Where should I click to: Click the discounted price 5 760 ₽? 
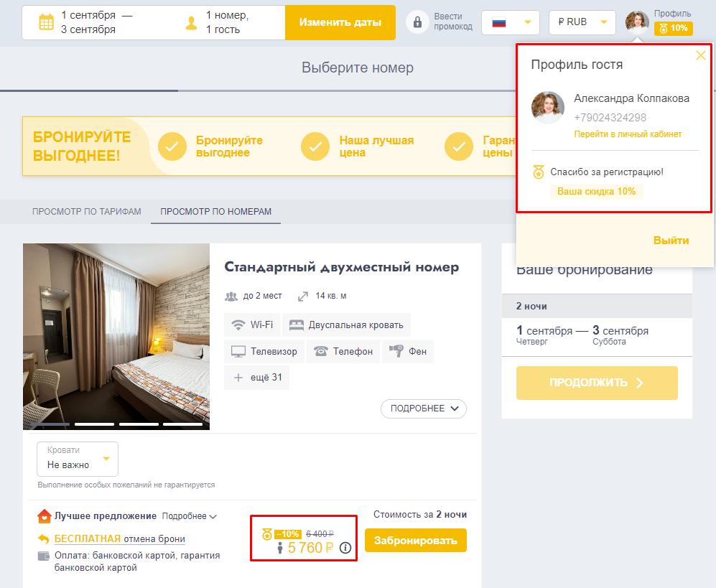coord(310,548)
